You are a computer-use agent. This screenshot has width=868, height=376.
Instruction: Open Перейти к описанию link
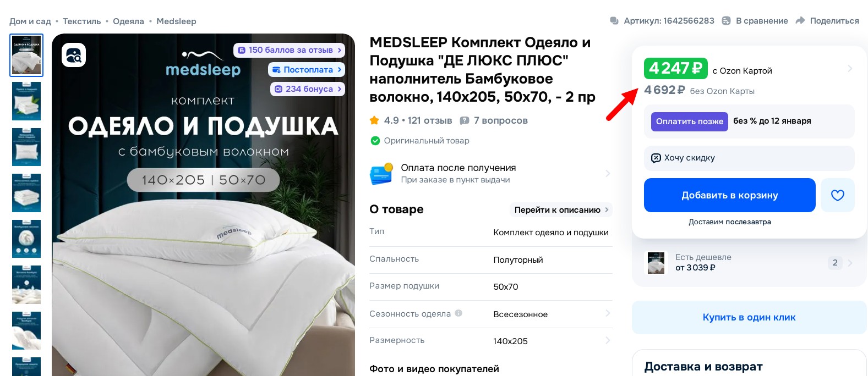(561, 209)
